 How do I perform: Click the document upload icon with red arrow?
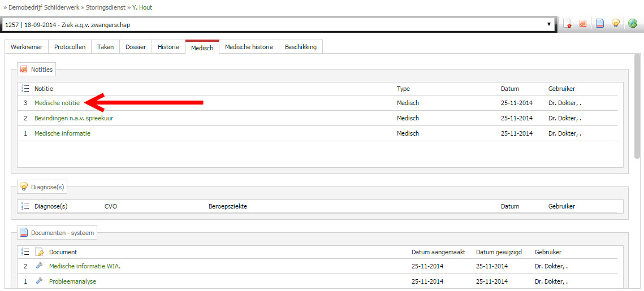(567, 24)
